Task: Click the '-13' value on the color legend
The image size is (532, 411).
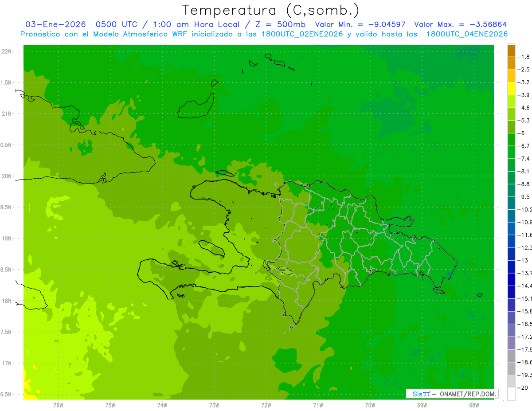Action: pos(522,260)
